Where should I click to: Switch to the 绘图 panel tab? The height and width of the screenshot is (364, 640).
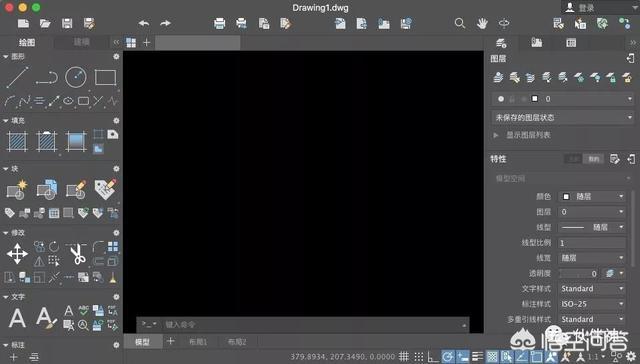[x=27, y=42]
